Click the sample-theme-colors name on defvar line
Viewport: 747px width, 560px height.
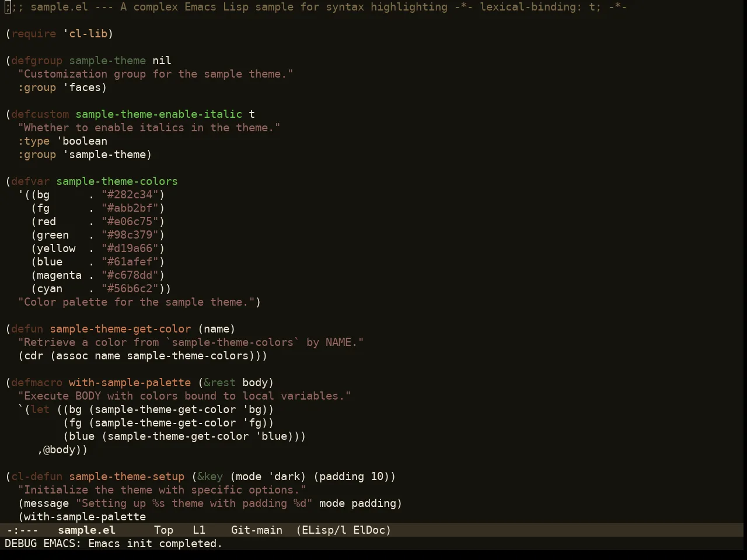pyautogui.click(x=117, y=181)
